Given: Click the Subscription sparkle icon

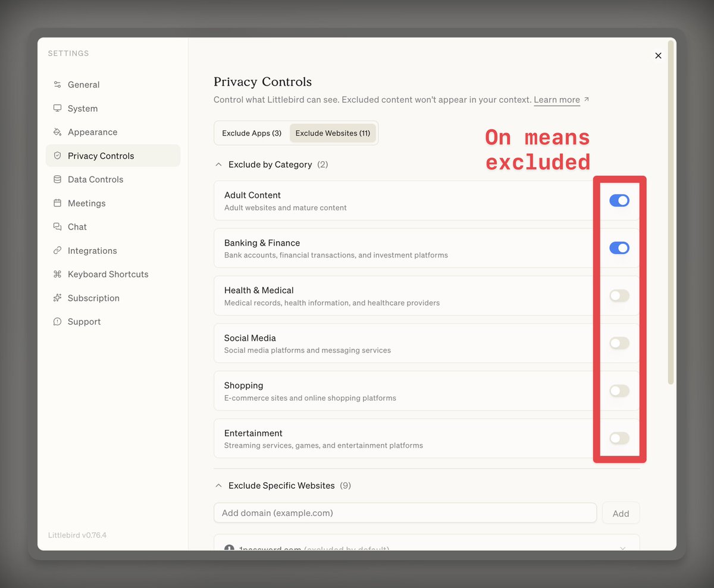Looking at the screenshot, I should (57, 298).
